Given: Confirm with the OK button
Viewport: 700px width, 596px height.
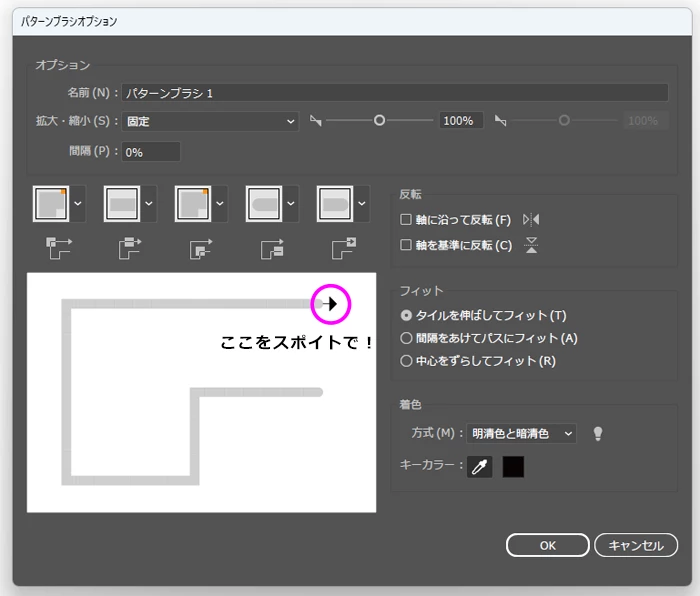Looking at the screenshot, I should click(548, 545).
